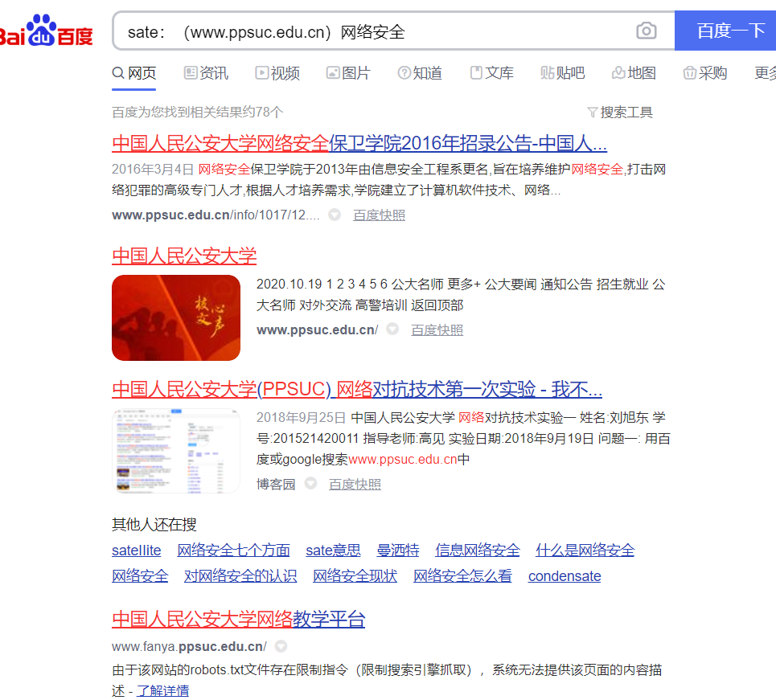This screenshot has height=700, width=776.
Task: Search related term 对网络安全的认识
Action: [240, 576]
